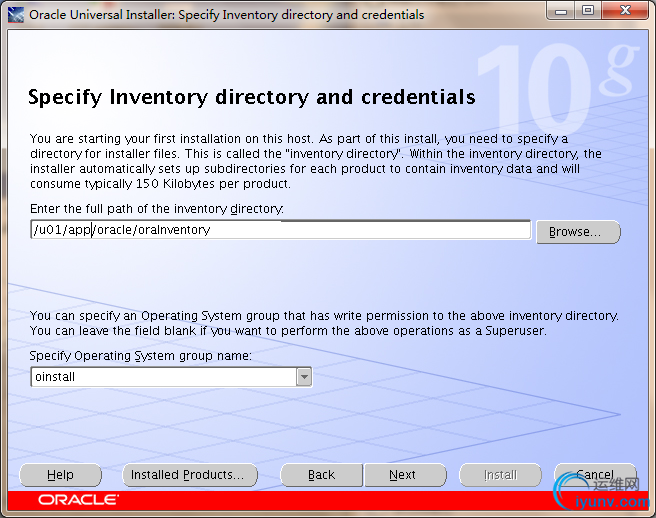Proceed with the Next button
The image size is (656, 518).
pos(405,475)
